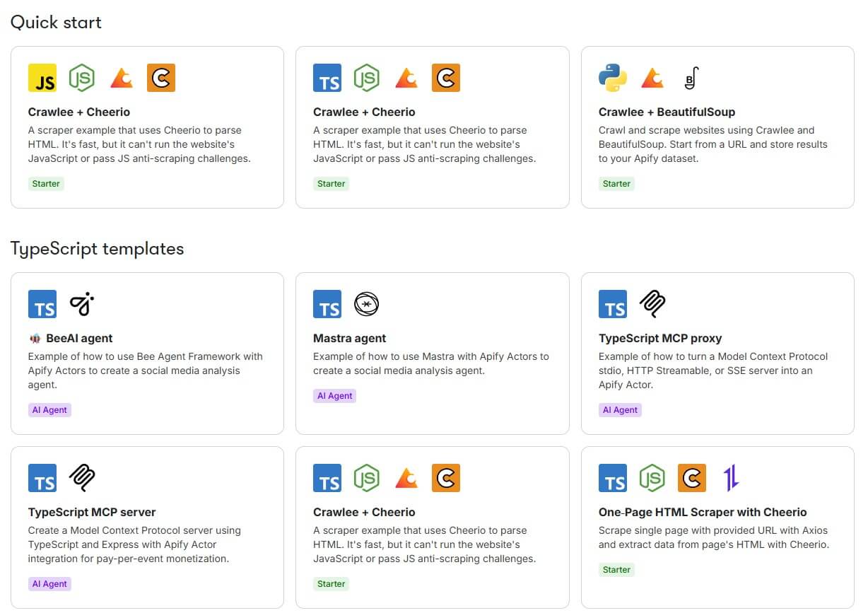Open TypeScript Crawlee + Cheerio title in Quick start
868x613 pixels.
tap(364, 112)
